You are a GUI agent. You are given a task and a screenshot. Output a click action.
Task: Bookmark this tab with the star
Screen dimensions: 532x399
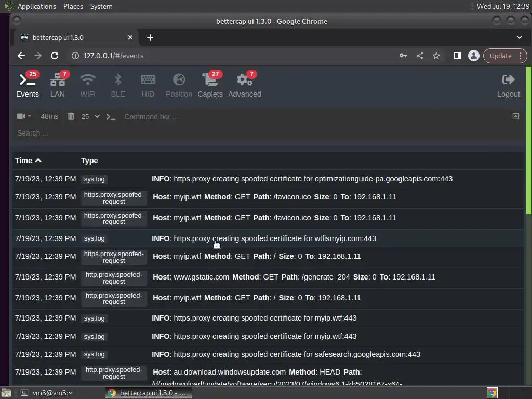[436, 56]
